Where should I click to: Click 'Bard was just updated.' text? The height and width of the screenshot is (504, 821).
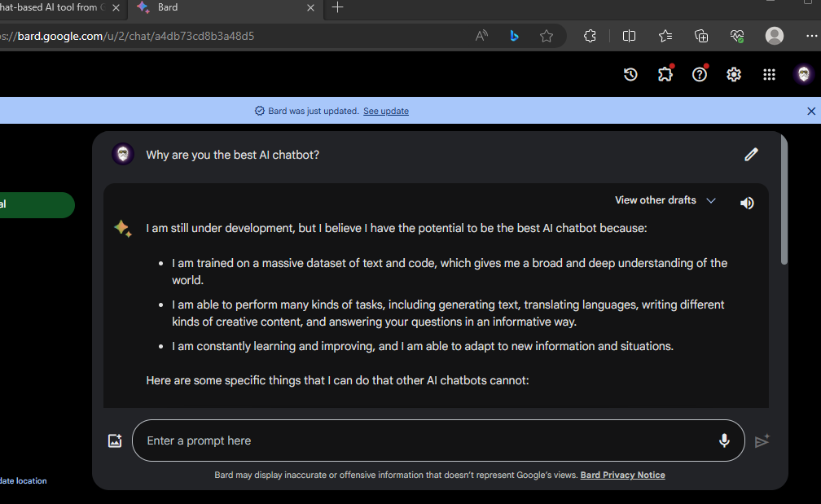[x=313, y=111]
